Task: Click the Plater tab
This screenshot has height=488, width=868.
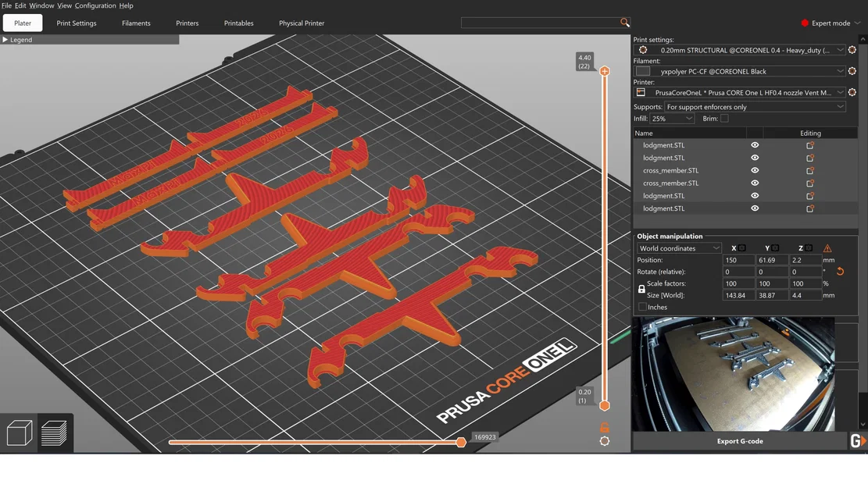Action: coord(23,23)
